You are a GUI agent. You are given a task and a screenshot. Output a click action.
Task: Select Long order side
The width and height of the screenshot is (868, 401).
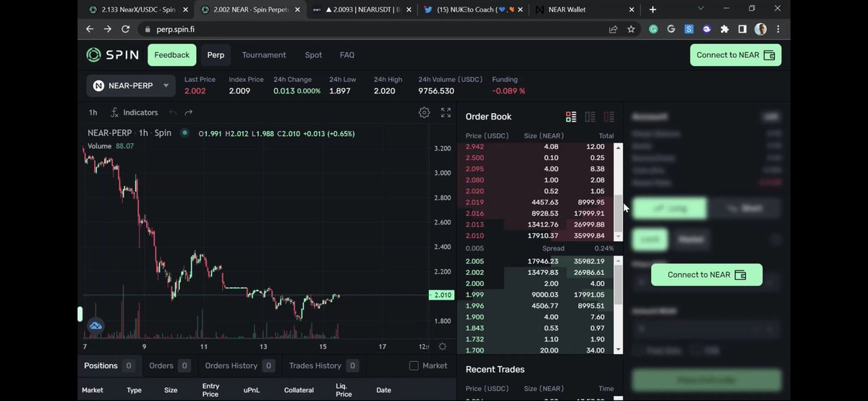coord(669,208)
